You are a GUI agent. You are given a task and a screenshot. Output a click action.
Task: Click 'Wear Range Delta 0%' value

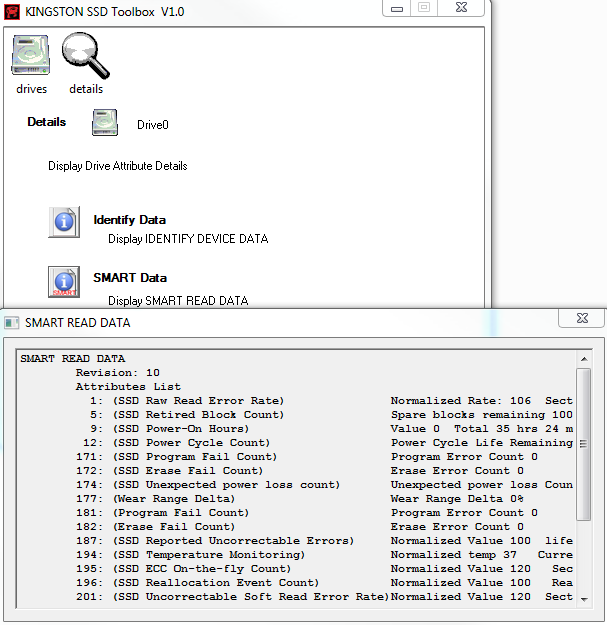(x=457, y=499)
